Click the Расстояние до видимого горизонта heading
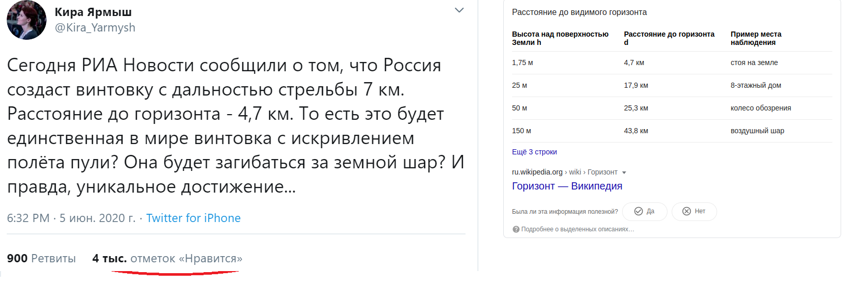Viewport: 868px width, 284px height. pyautogui.click(x=579, y=12)
